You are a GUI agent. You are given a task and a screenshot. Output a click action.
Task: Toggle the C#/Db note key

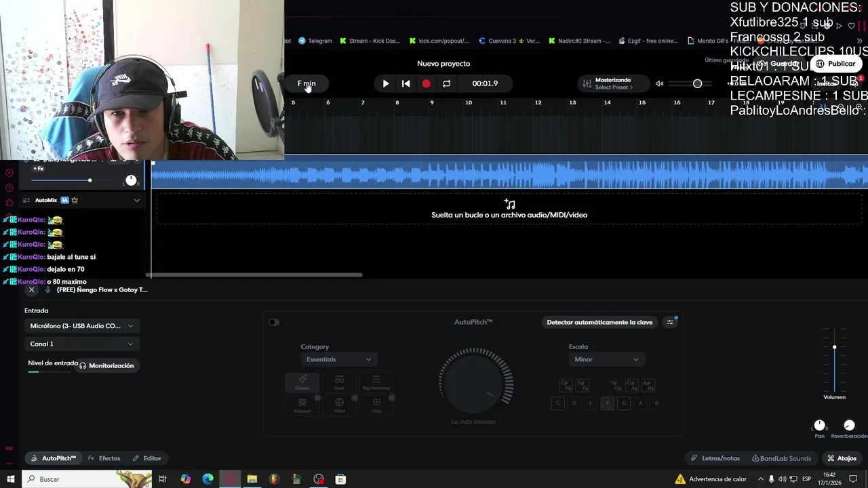(566, 385)
